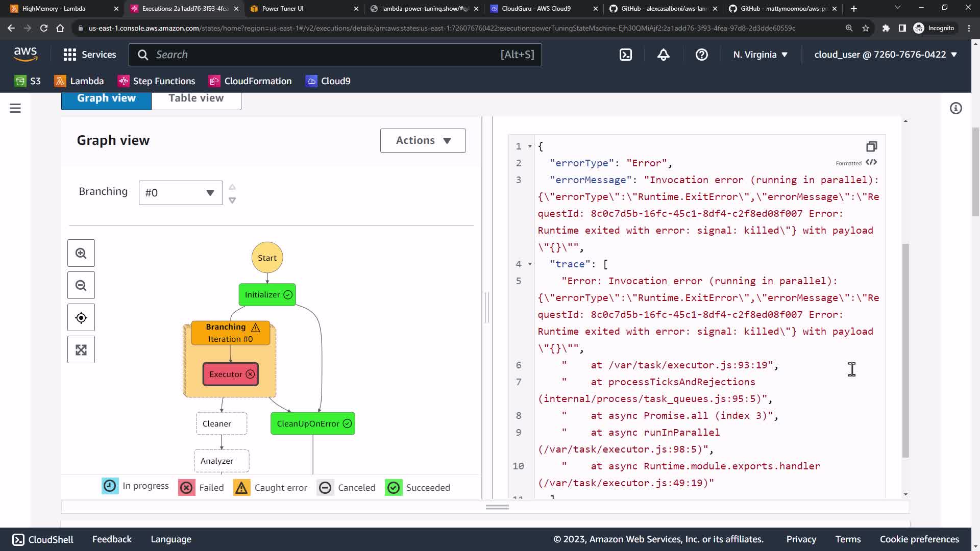Collapse the trace array at line 4
This screenshot has height=551, width=980.
coord(530,264)
